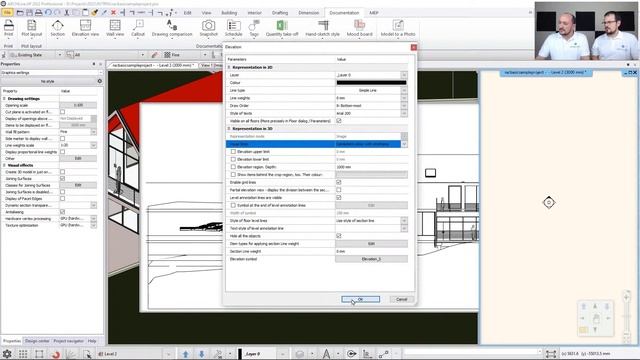
Task: Toggle Enable grid lines checkbox
Action: [x=338, y=182]
